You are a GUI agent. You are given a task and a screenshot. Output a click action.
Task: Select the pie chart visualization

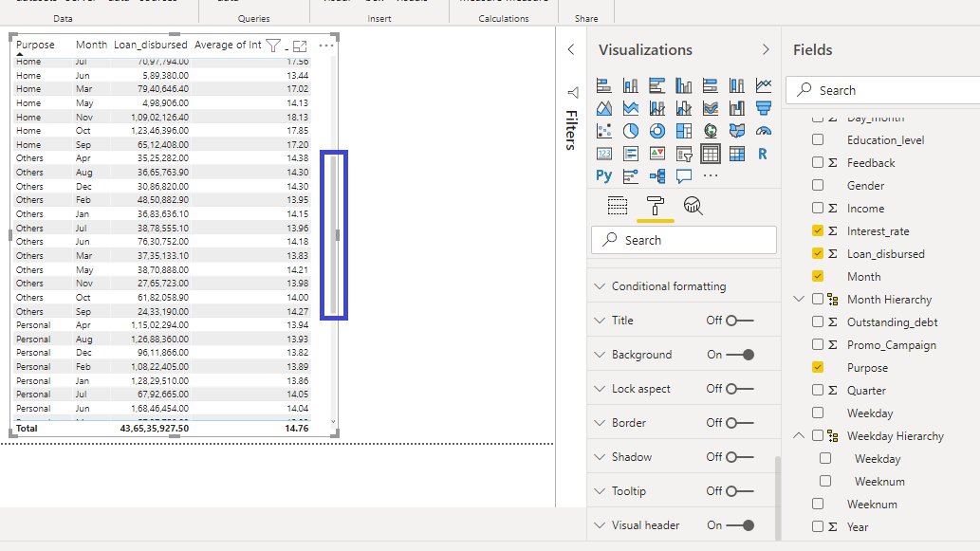[x=631, y=131]
